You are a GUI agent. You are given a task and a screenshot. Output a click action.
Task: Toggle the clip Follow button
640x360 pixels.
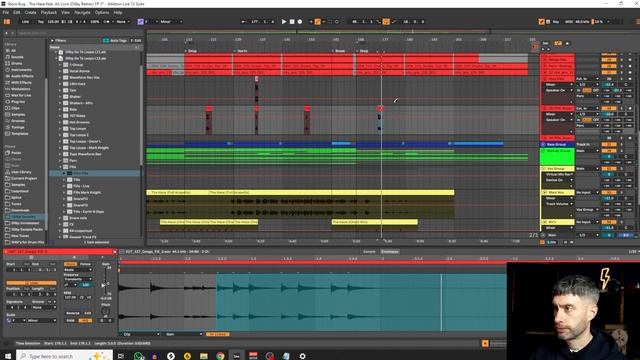[85, 264]
